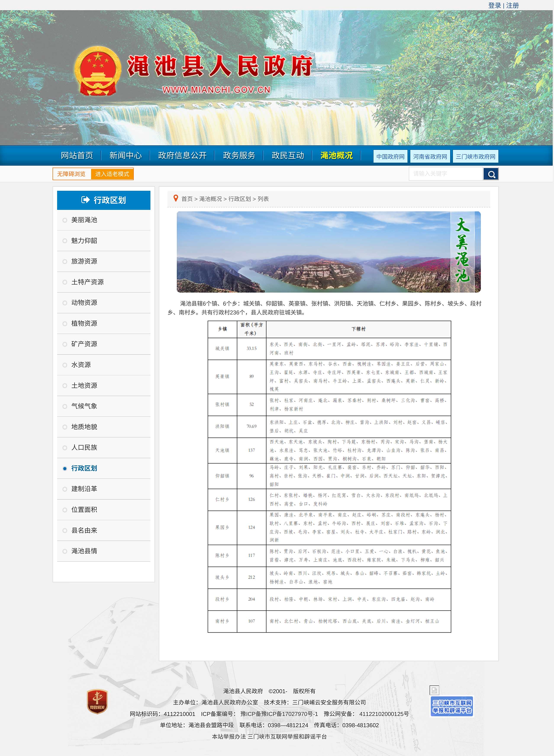Click the 登录 link at top right

click(494, 5)
